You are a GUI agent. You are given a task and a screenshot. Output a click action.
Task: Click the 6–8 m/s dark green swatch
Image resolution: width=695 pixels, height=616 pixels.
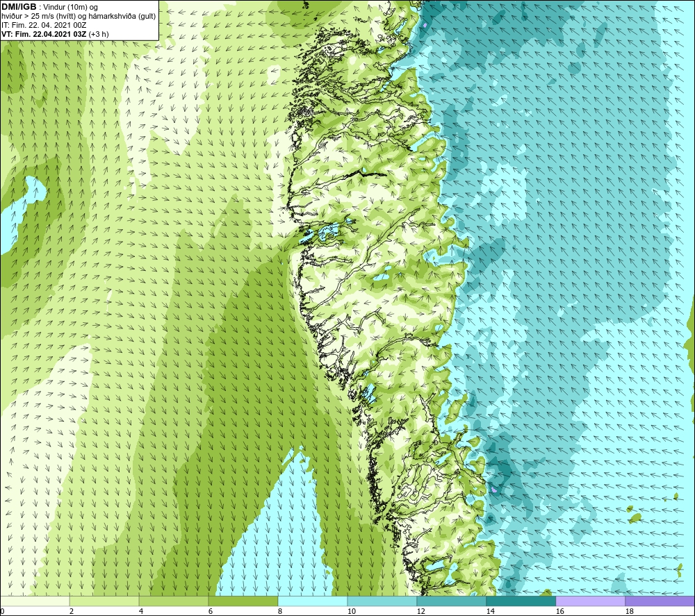point(243,601)
